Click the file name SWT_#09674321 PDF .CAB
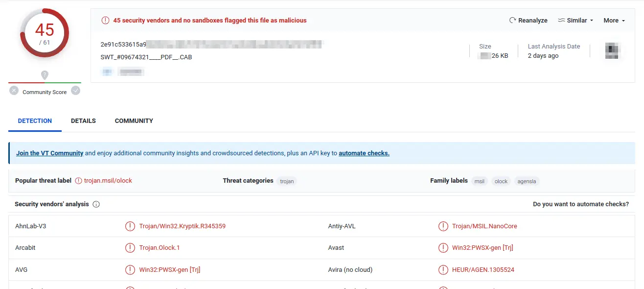This screenshot has width=644, height=289. (x=146, y=57)
